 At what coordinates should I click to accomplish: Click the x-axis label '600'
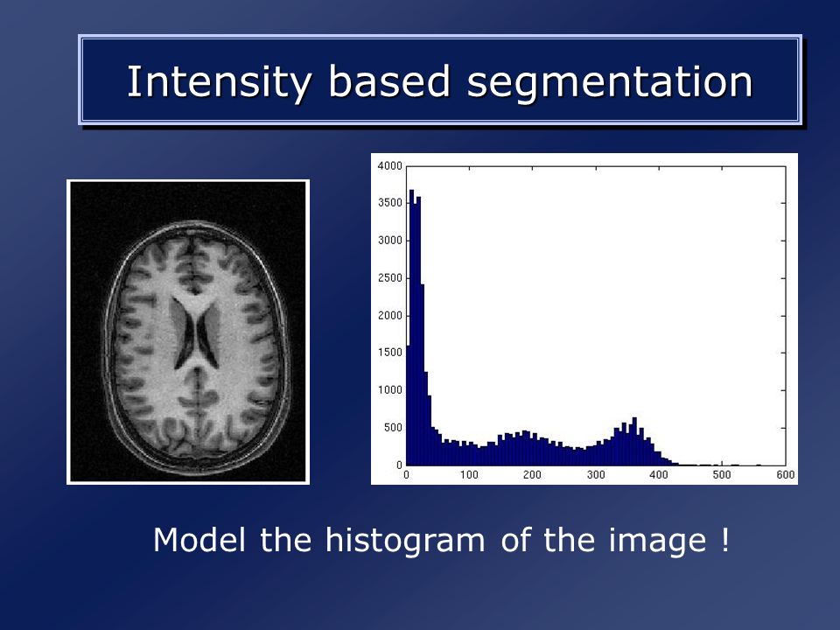(x=786, y=474)
